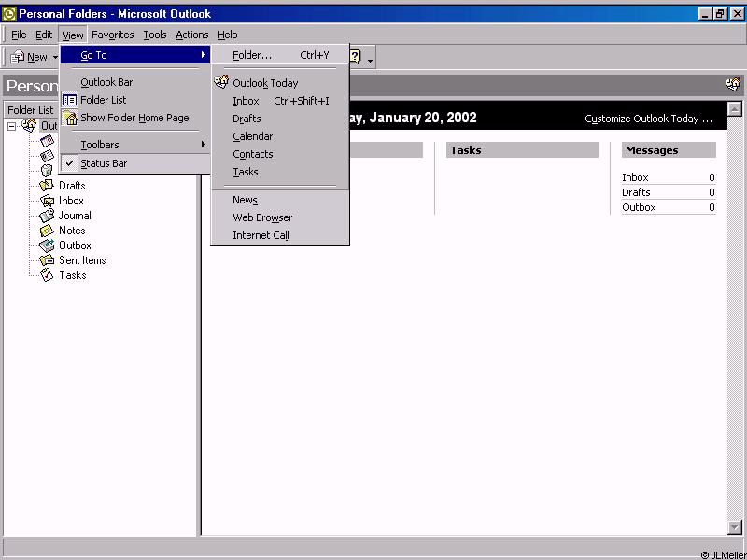Click the Journal book icon in the tree
747x560 pixels.
[x=47, y=216]
